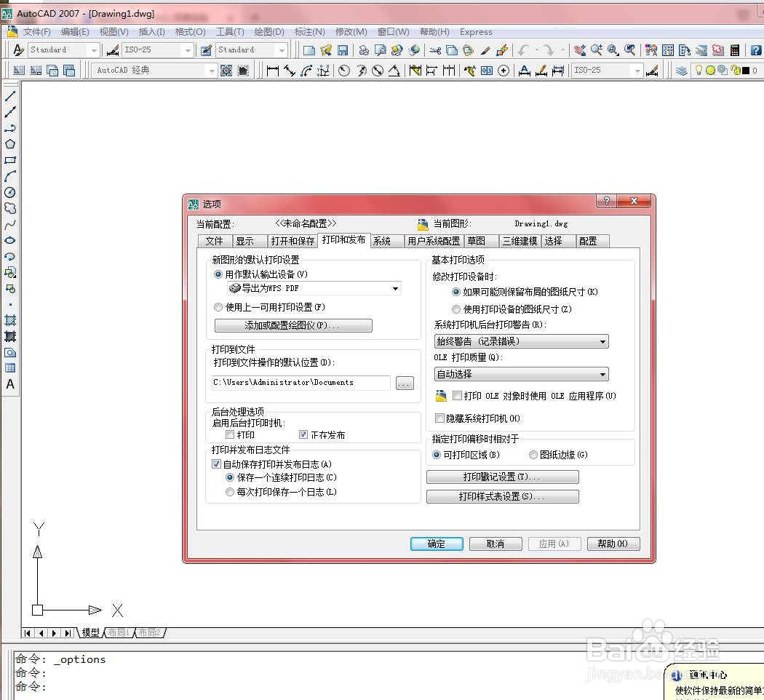Toggle 自动保存打印并发布日志 checkbox
This screenshot has height=700, width=764.
[x=216, y=464]
